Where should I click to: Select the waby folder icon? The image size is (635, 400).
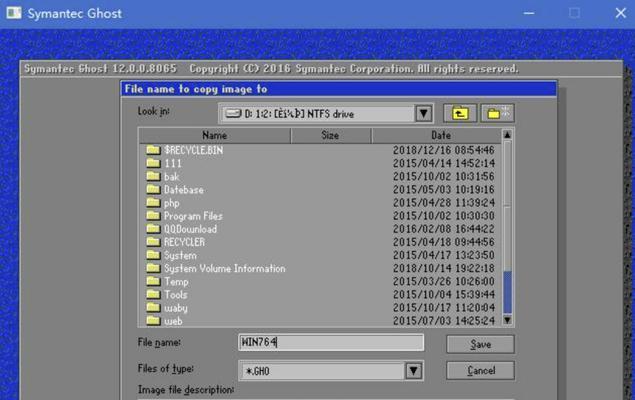coord(153,308)
